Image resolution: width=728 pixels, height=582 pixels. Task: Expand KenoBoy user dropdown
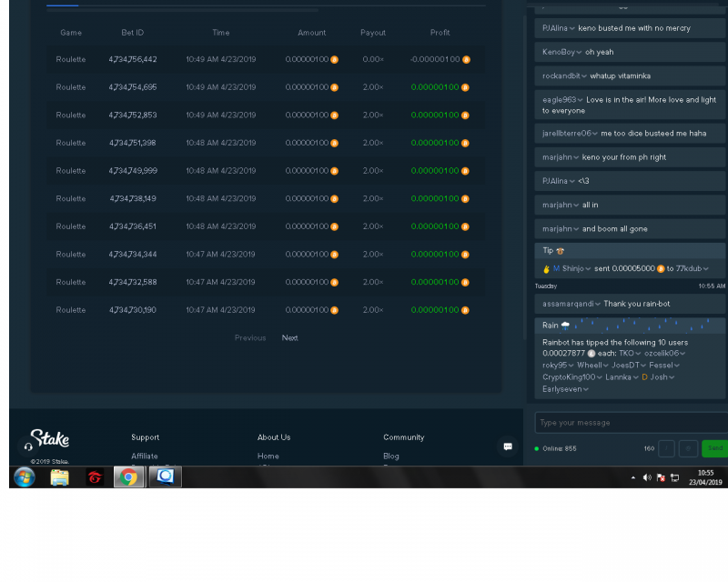click(x=579, y=53)
